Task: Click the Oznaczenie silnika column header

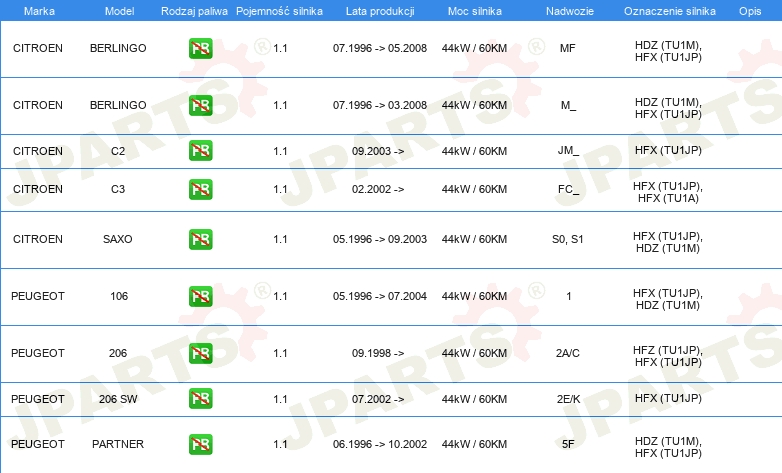Action: [670, 11]
